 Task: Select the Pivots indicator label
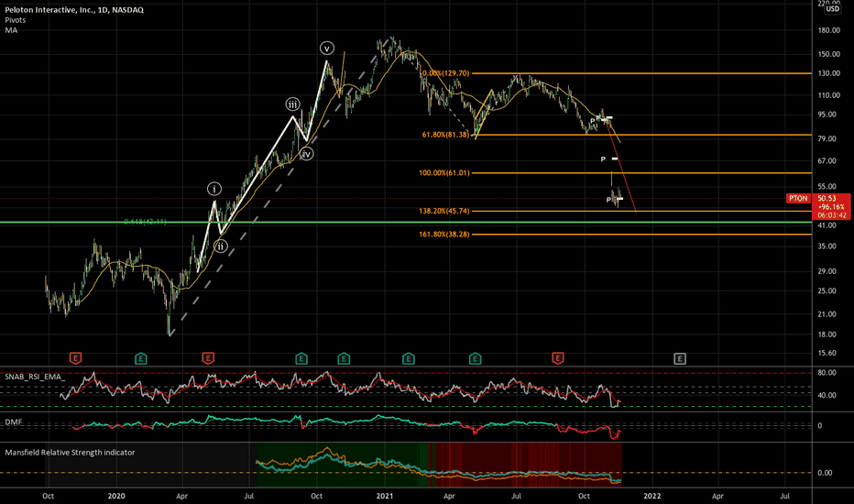[x=16, y=20]
